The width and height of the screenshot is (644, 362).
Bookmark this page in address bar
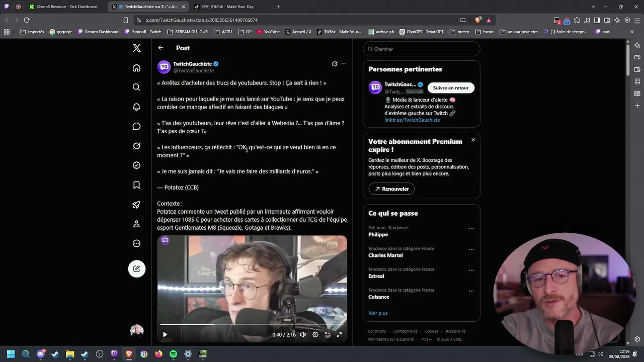coord(126,20)
